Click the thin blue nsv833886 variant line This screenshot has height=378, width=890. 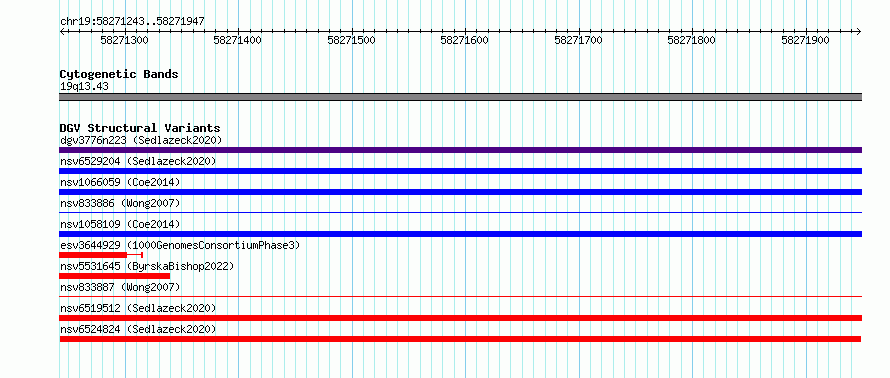coord(460,213)
